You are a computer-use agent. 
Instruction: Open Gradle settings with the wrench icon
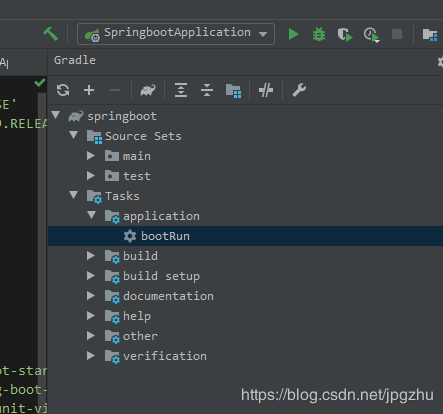pos(299,90)
